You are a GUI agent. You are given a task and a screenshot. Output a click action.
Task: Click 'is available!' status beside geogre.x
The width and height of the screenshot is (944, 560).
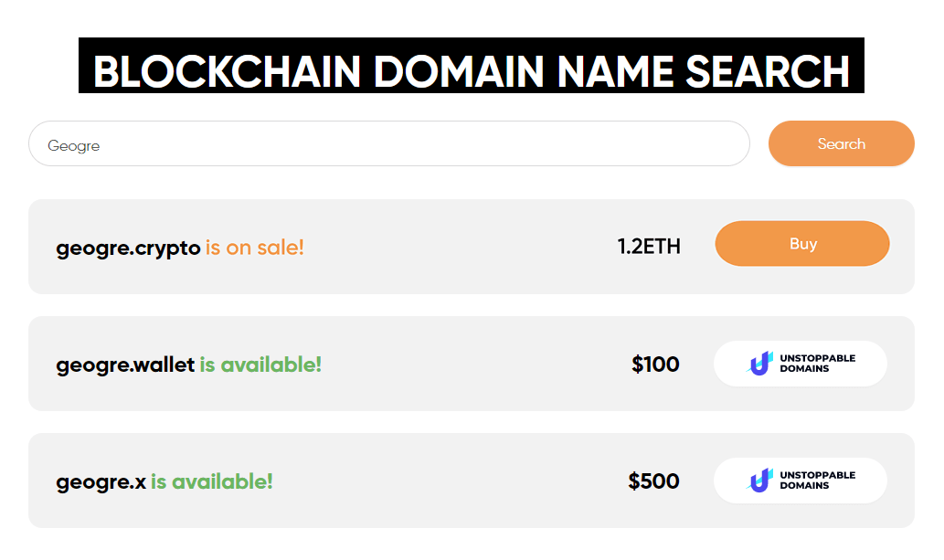pos(211,481)
